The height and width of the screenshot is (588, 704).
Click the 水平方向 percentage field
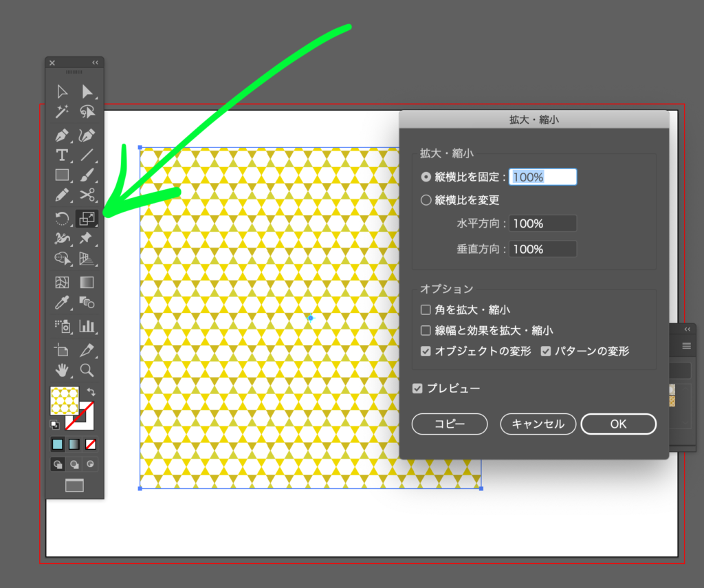point(542,224)
